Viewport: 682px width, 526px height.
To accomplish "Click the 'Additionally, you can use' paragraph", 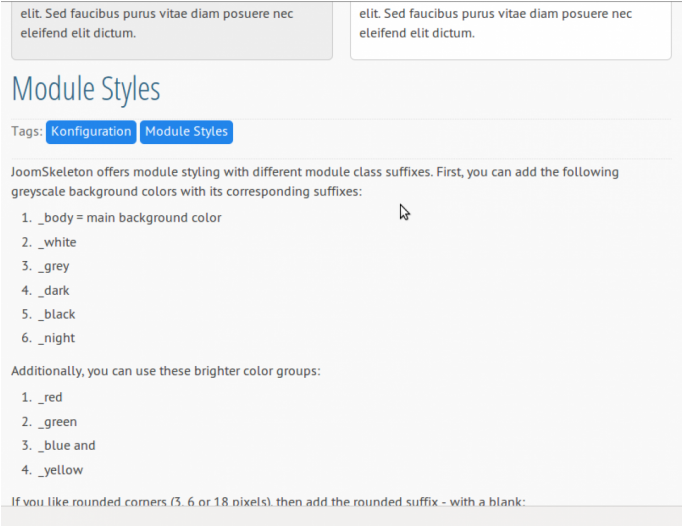I will tap(165, 371).
